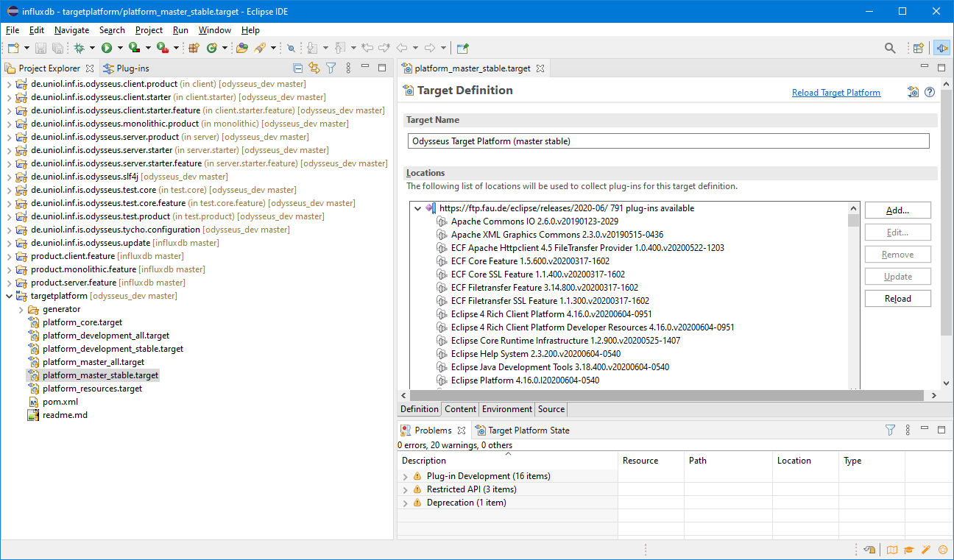Click filter funnel icon in Problems view

click(890, 430)
